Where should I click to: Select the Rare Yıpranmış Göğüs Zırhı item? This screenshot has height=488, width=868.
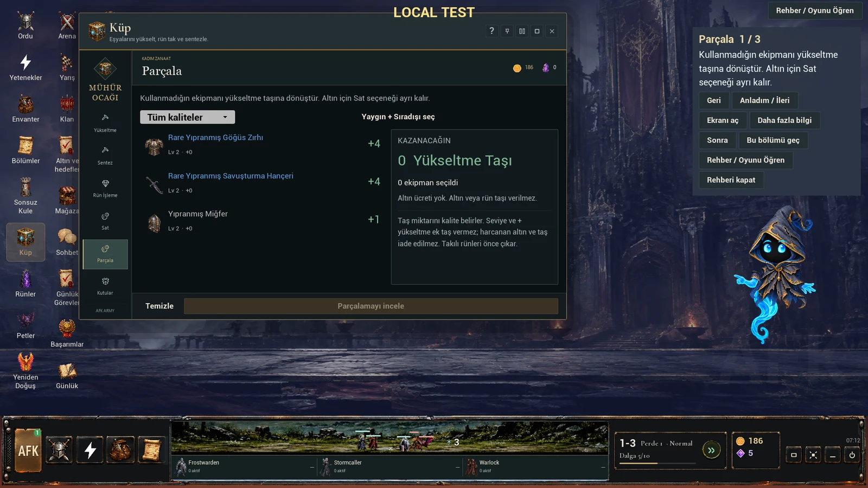pyautogui.click(x=263, y=144)
